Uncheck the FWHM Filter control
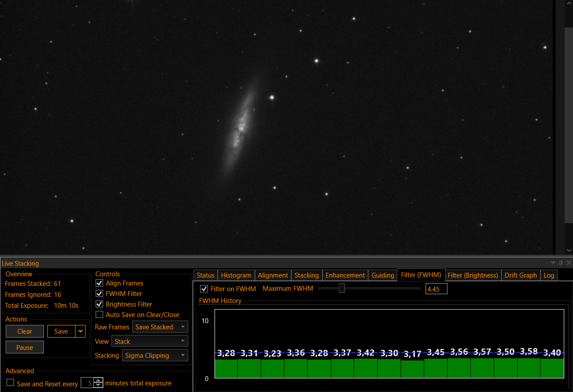The height and width of the screenshot is (392, 573). pyautogui.click(x=99, y=294)
